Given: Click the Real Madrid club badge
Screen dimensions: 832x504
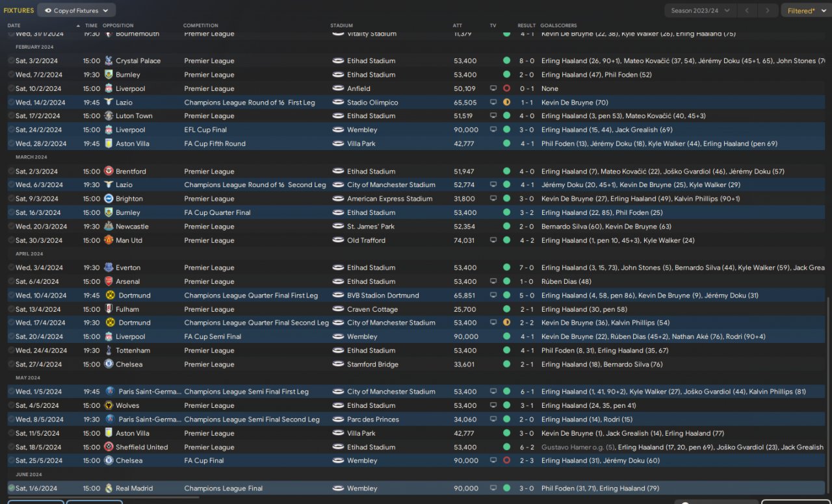Looking at the screenshot, I should coord(109,488).
